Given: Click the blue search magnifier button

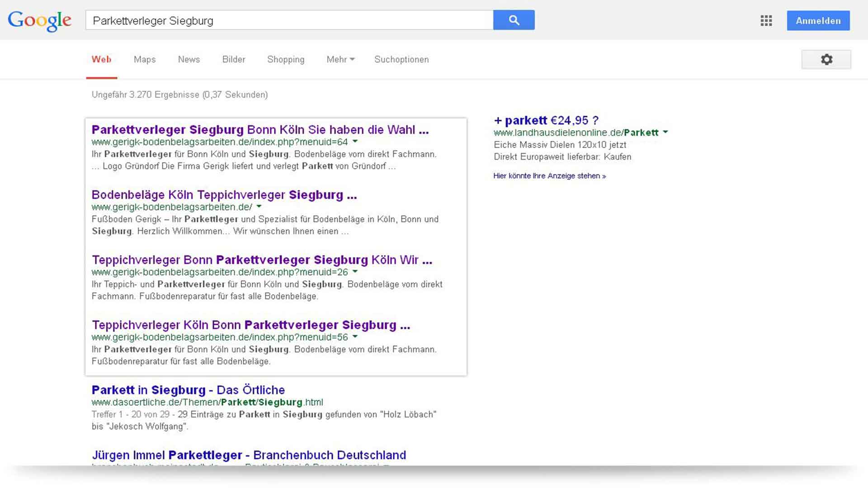Looking at the screenshot, I should click(x=514, y=20).
